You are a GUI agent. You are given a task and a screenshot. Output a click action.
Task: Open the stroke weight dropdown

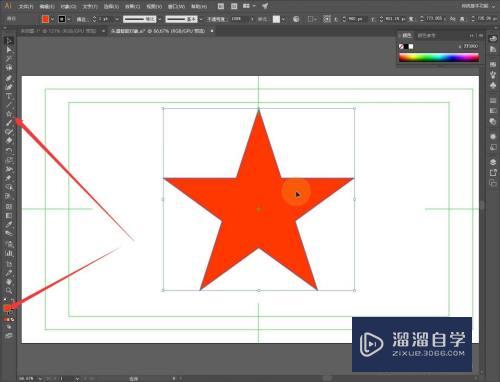[117, 19]
